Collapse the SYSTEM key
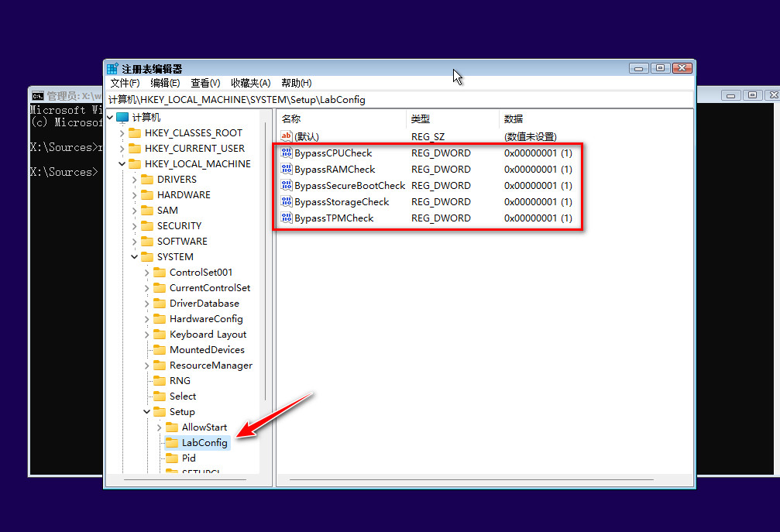 pyautogui.click(x=135, y=256)
